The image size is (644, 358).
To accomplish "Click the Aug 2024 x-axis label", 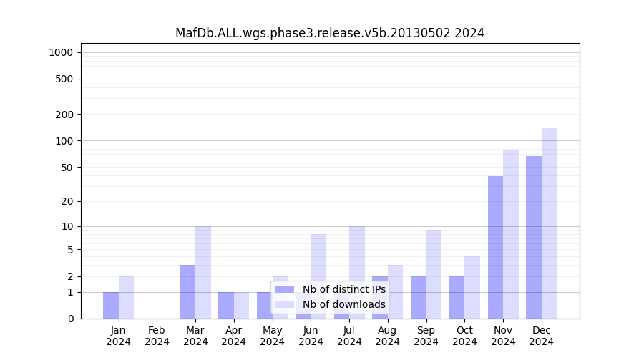I will click(x=388, y=336).
